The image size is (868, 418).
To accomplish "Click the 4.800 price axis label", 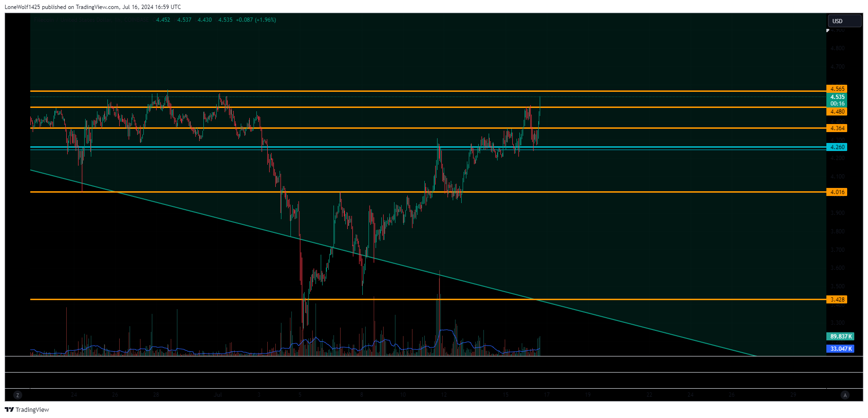I will point(837,48).
